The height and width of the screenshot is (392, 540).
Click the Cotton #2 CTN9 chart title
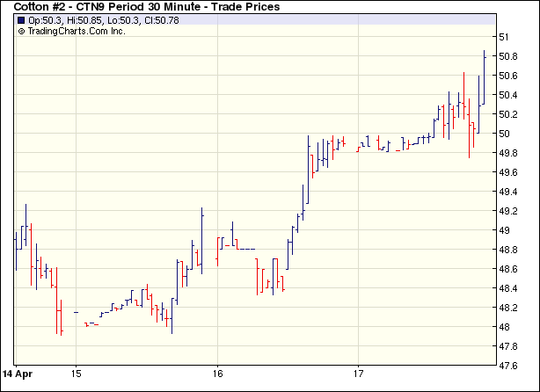pyautogui.click(x=147, y=7)
